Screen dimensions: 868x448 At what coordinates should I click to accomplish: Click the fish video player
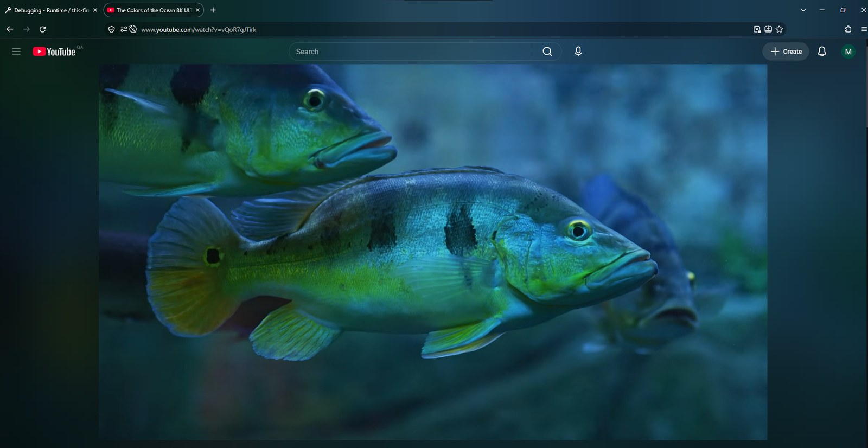click(433, 252)
